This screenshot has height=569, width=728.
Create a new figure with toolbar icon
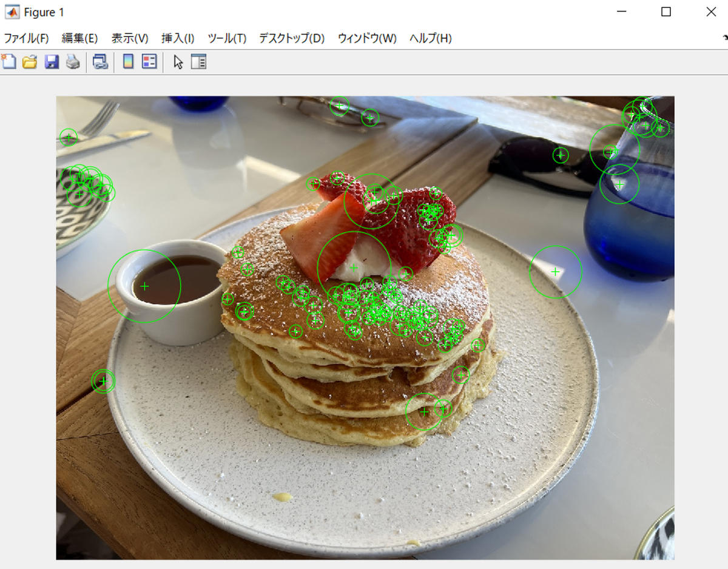[8, 61]
